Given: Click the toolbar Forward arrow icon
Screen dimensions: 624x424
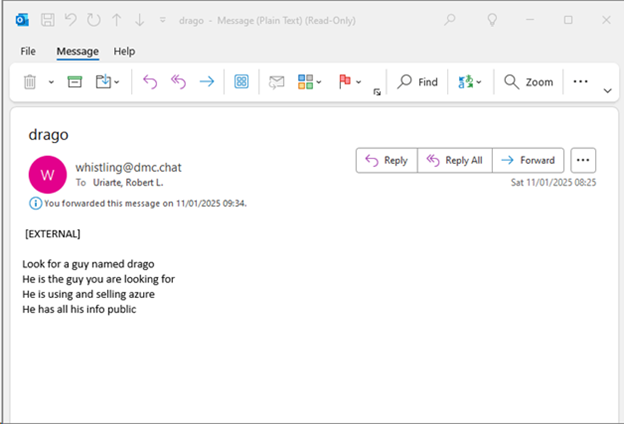Looking at the screenshot, I should click(x=207, y=82).
